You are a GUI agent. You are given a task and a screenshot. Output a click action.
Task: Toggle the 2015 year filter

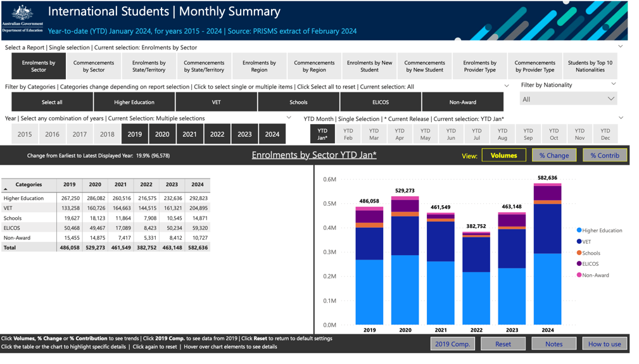[x=25, y=134]
